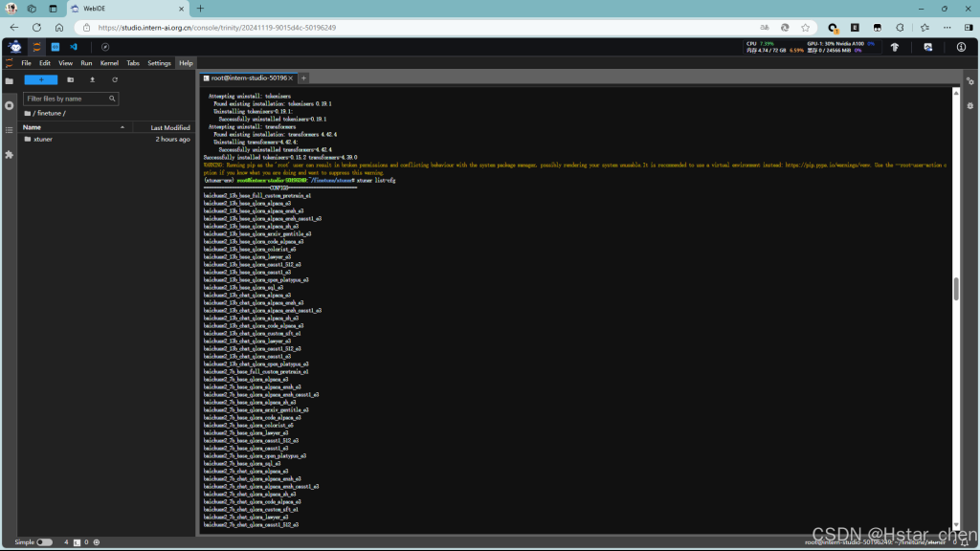Click the terminal vertical scrollbar thumb
980x551 pixels.
(x=956, y=289)
